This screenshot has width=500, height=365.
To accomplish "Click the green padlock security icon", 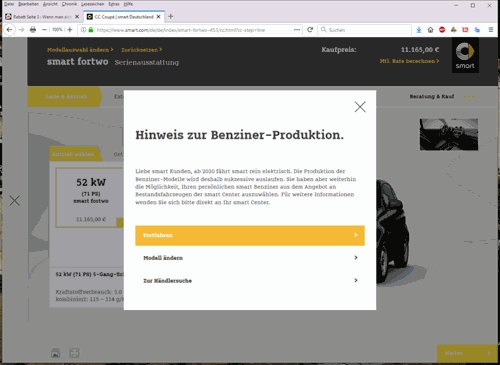I will coord(91,30).
